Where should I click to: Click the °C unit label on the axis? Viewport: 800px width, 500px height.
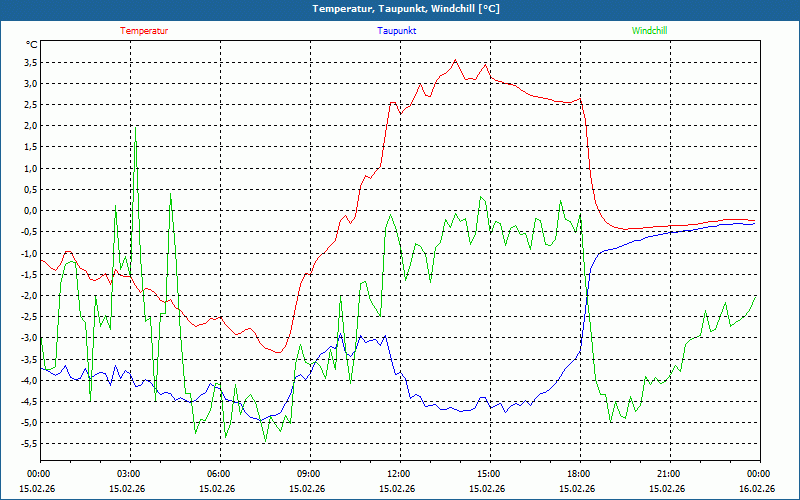tap(31, 45)
